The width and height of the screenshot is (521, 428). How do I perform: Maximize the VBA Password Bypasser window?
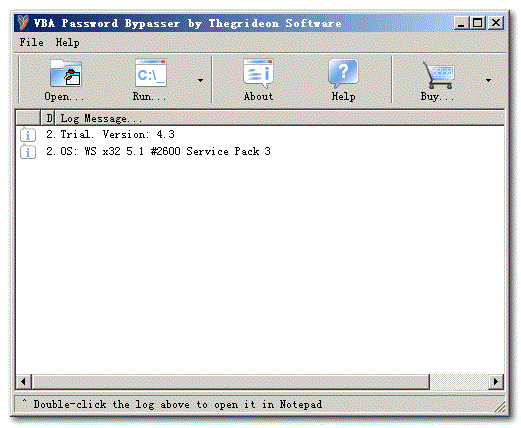pos(478,23)
